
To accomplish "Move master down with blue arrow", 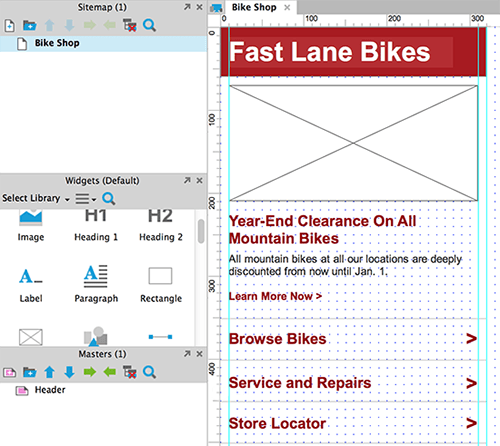I will coord(69,372).
